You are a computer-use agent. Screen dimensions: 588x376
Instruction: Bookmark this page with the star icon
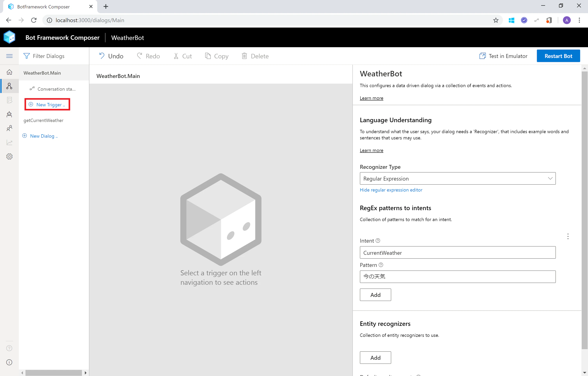[496, 20]
